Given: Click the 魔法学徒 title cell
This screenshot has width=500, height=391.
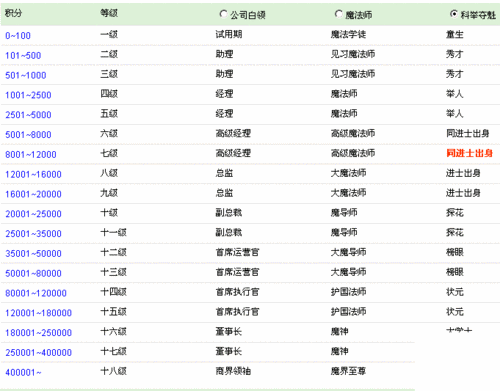Looking at the screenshot, I should coord(348,34).
